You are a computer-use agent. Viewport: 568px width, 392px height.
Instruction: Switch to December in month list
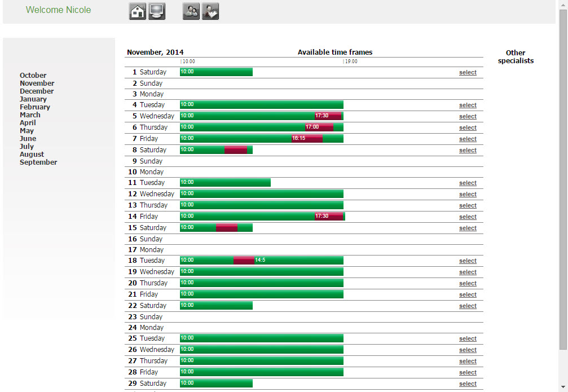37,91
